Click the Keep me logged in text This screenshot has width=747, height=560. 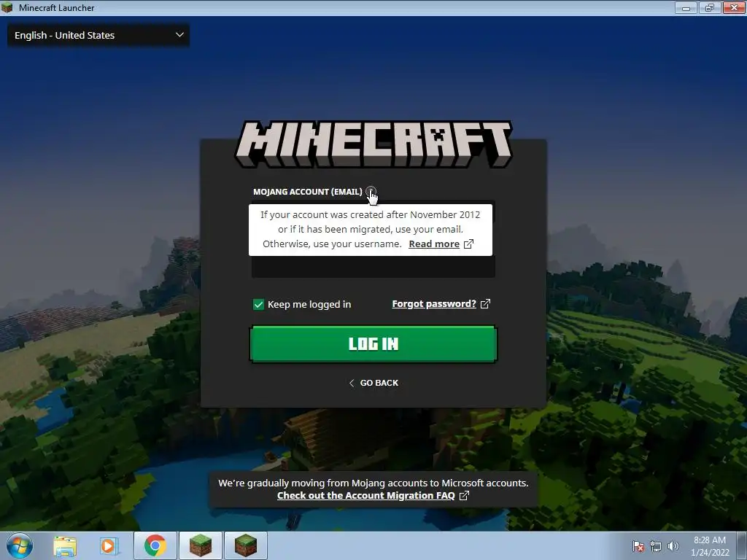pos(309,304)
